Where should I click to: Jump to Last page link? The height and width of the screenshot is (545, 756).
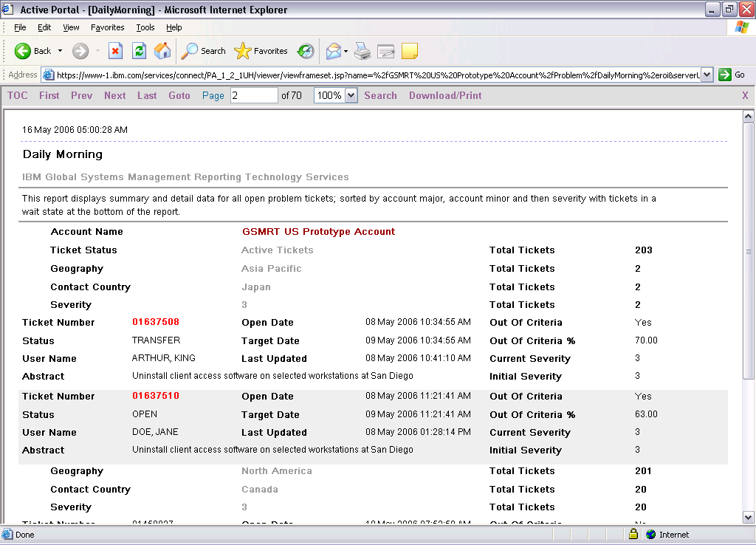[x=147, y=95]
